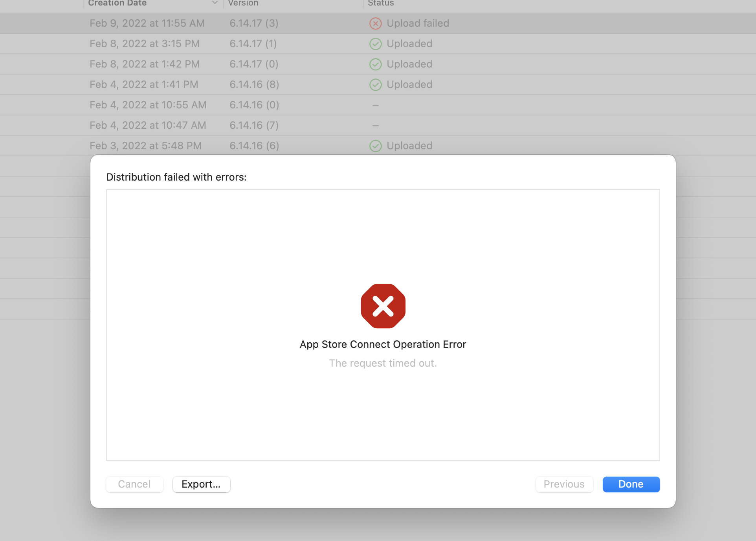
Task: Click version 6.14.17 (0) cell
Action: [254, 64]
